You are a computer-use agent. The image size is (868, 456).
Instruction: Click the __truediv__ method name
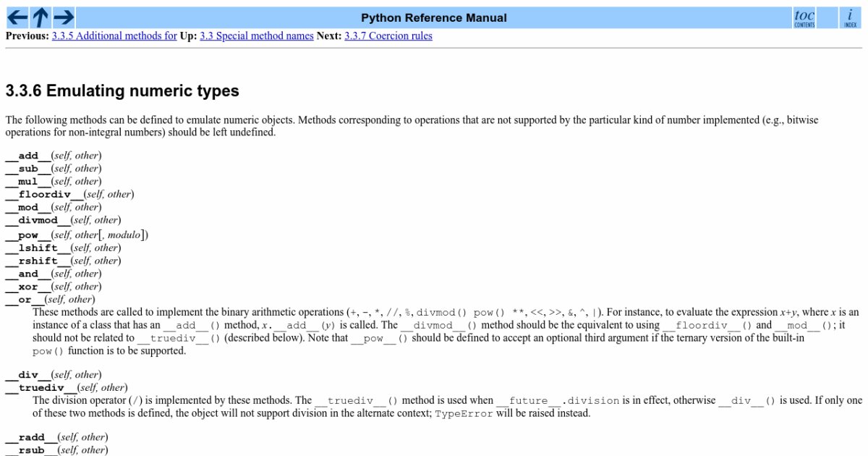tap(41, 388)
